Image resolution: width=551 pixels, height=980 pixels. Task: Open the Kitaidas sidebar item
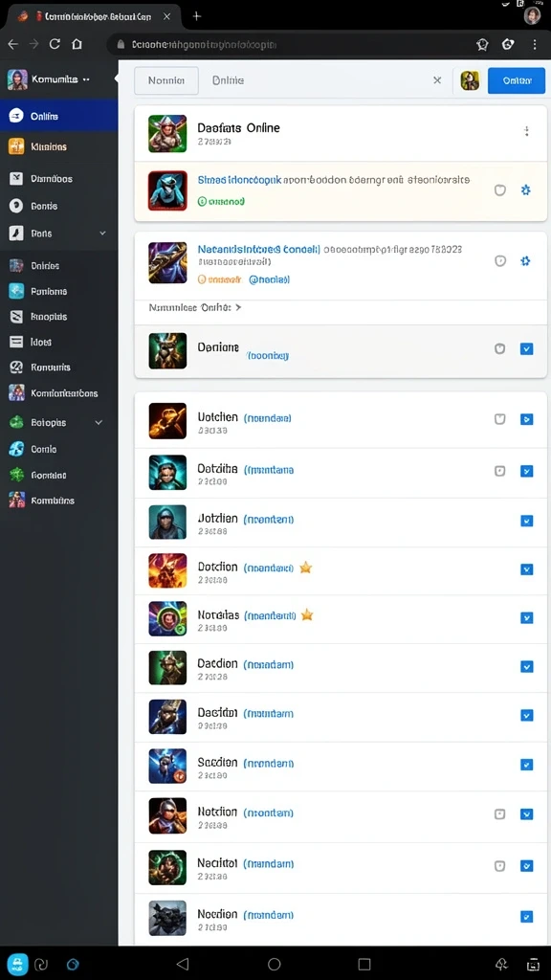click(x=58, y=146)
